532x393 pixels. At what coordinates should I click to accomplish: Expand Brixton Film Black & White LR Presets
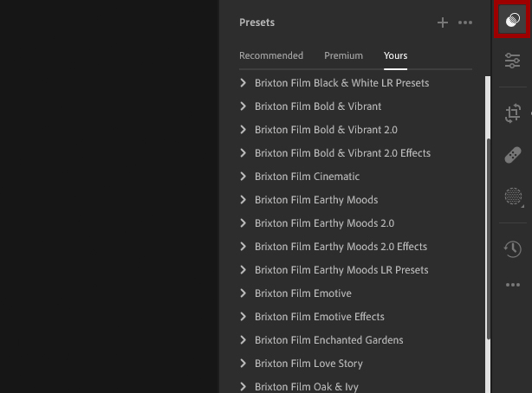341,83
